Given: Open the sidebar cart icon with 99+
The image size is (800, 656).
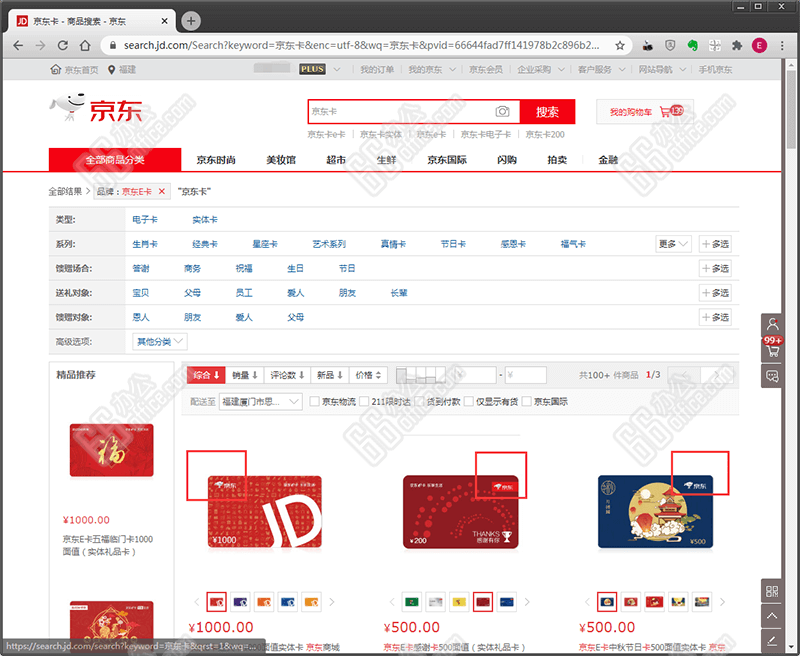Looking at the screenshot, I should coord(772,348).
